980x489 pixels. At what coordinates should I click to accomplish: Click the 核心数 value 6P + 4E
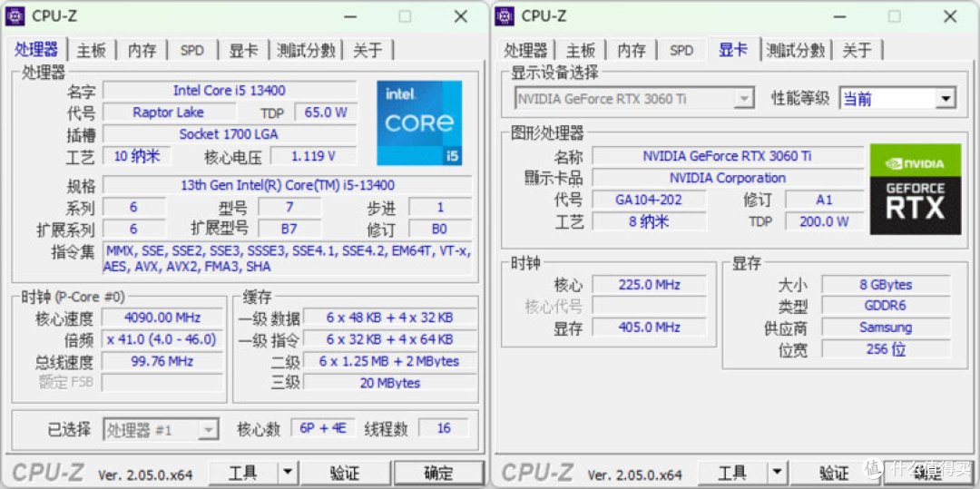pyautogui.click(x=323, y=428)
